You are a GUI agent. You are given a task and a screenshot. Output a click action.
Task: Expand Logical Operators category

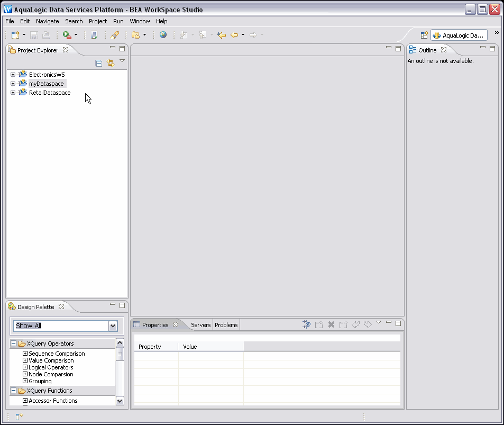(x=25, y=367)
